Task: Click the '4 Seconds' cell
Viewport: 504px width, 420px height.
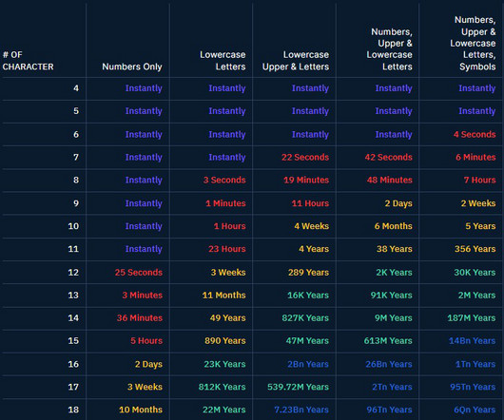Action: click(x=475, y=135)
